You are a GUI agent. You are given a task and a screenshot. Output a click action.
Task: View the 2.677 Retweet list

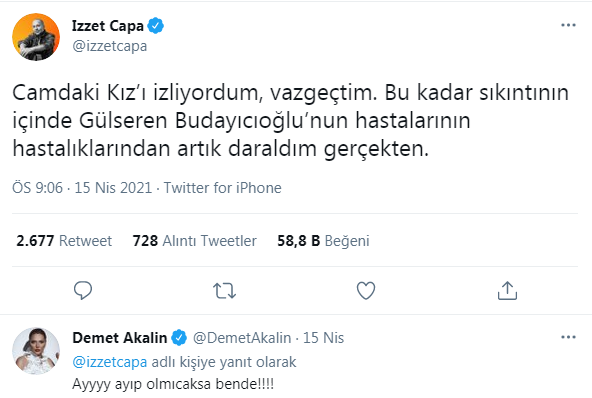[x=64, y=241]
